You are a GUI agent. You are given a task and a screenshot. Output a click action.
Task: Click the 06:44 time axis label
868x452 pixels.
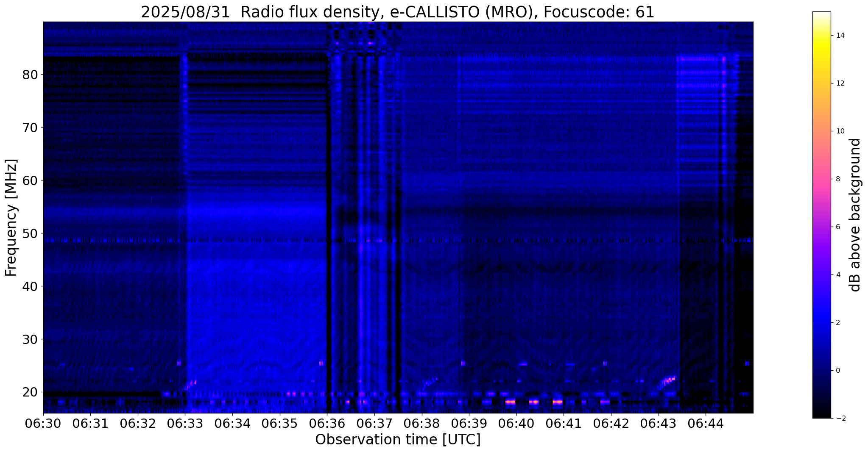(x=706, y=424)
